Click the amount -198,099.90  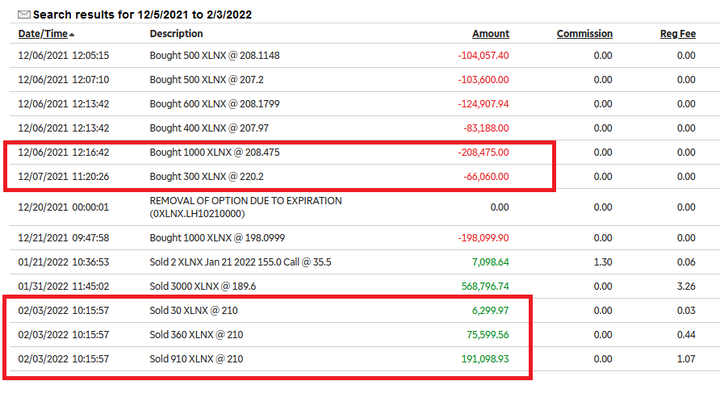[x=483, y=238]
